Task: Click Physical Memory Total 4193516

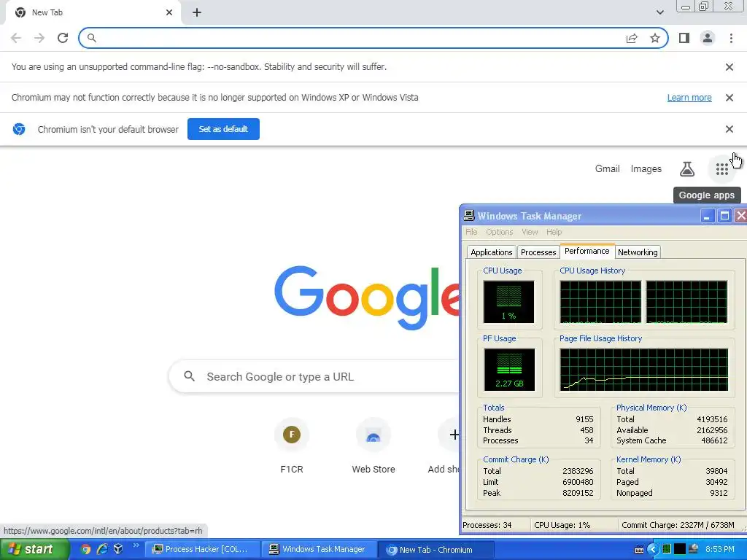Action: [712, 419]
